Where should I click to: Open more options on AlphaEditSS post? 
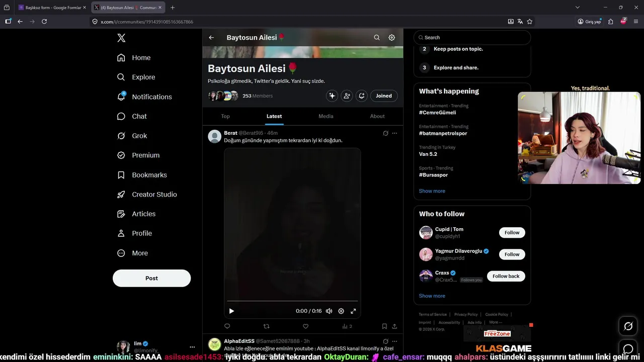[394, 341]
